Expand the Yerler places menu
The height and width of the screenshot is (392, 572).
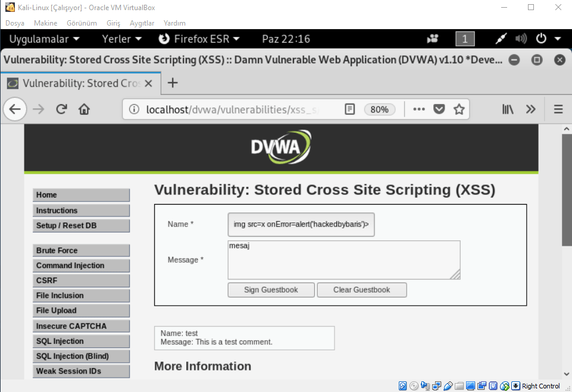[121, 39]
